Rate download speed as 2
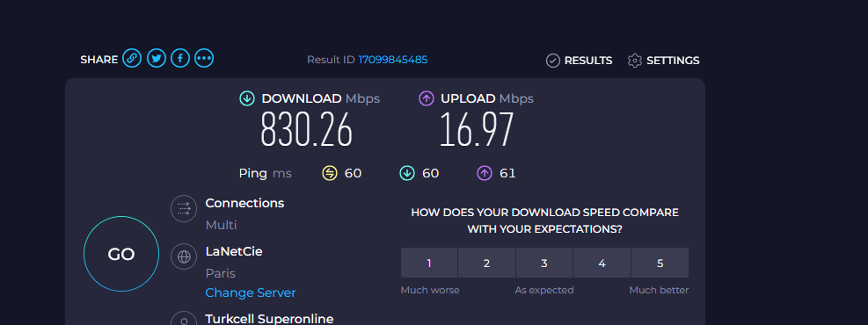Screen dimensions: 868x325 (486, 264)
